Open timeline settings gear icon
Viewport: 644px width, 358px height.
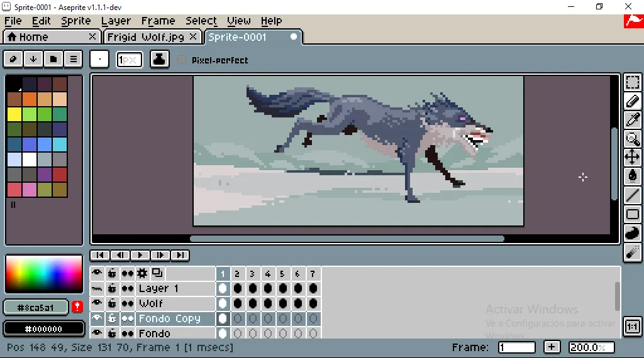pos(143,273)
